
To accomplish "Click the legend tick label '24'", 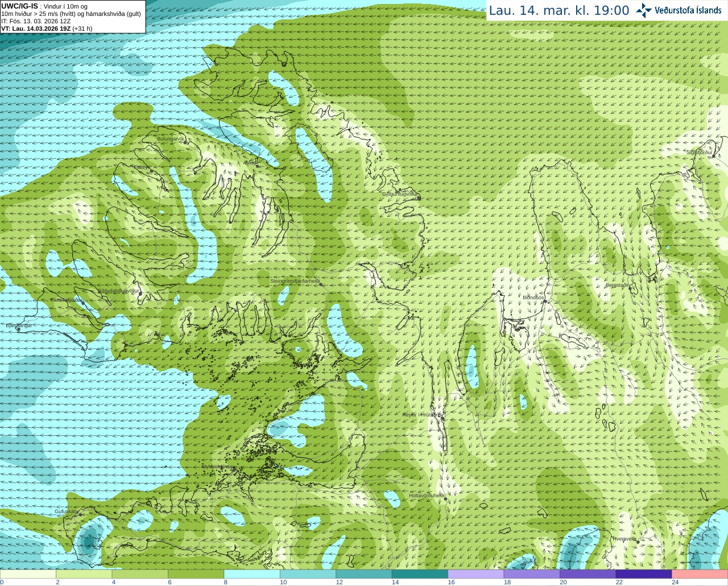I will 675,582.
